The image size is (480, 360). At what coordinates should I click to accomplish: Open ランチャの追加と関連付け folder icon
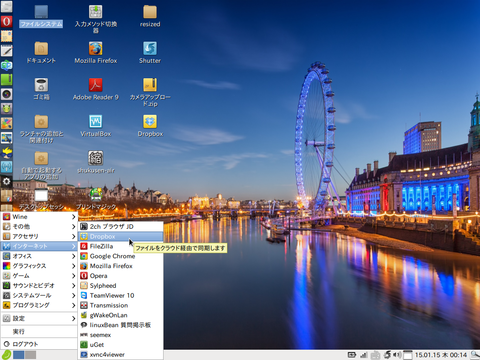pyautogui.click(x=41, y=129)
